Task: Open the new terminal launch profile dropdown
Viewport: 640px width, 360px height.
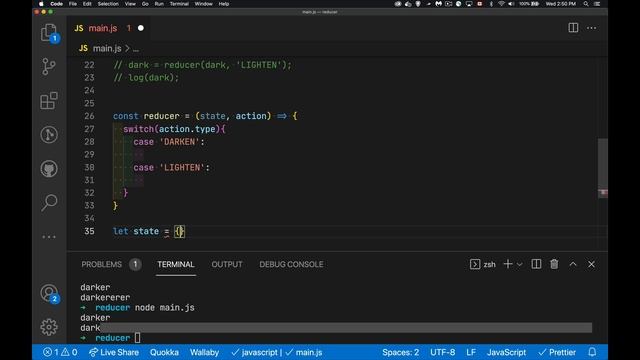Action: (520, 264)
